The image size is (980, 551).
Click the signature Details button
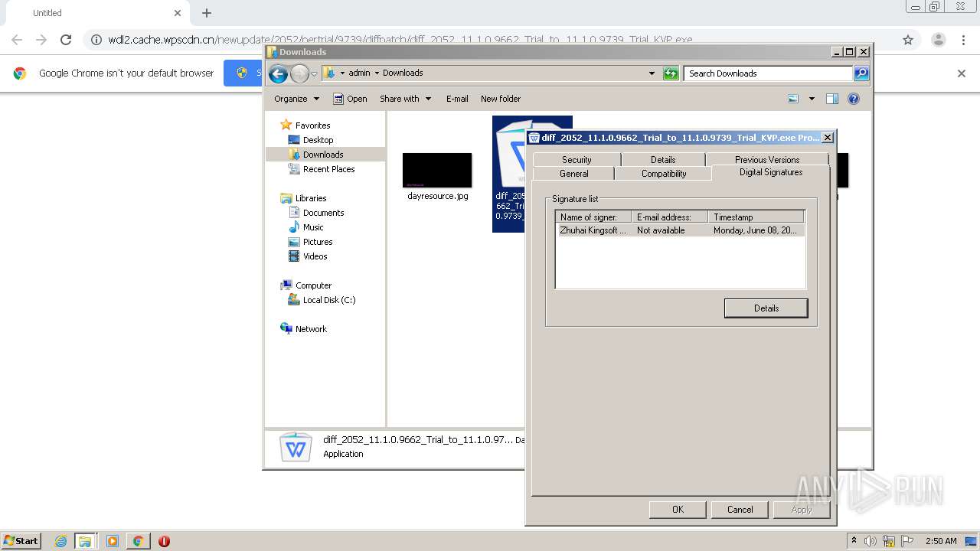(766, 308)
